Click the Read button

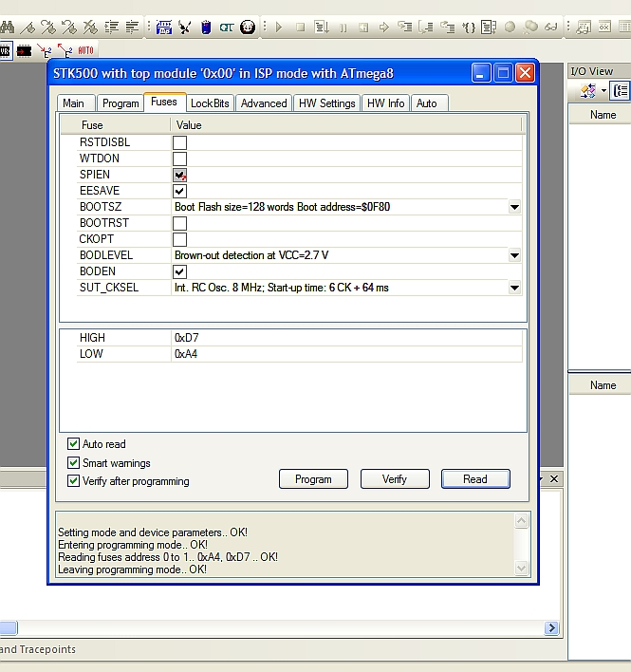coord(475,478)
